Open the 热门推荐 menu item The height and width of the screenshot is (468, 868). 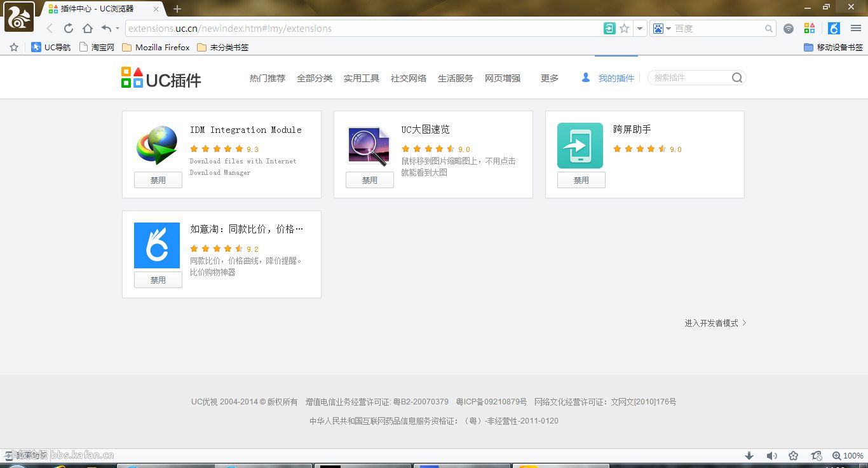click(x=268, y=78)
